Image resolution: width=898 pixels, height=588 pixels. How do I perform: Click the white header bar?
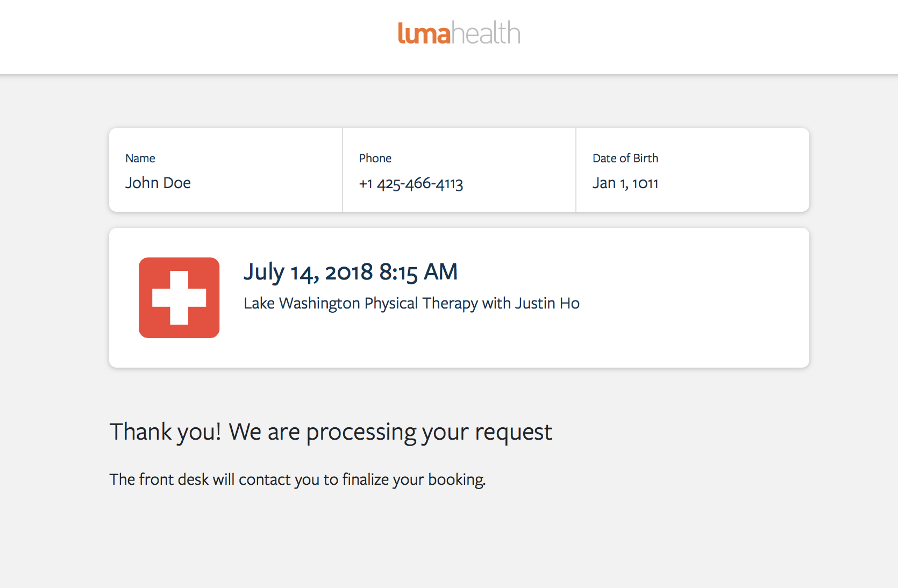coord(449,37)
